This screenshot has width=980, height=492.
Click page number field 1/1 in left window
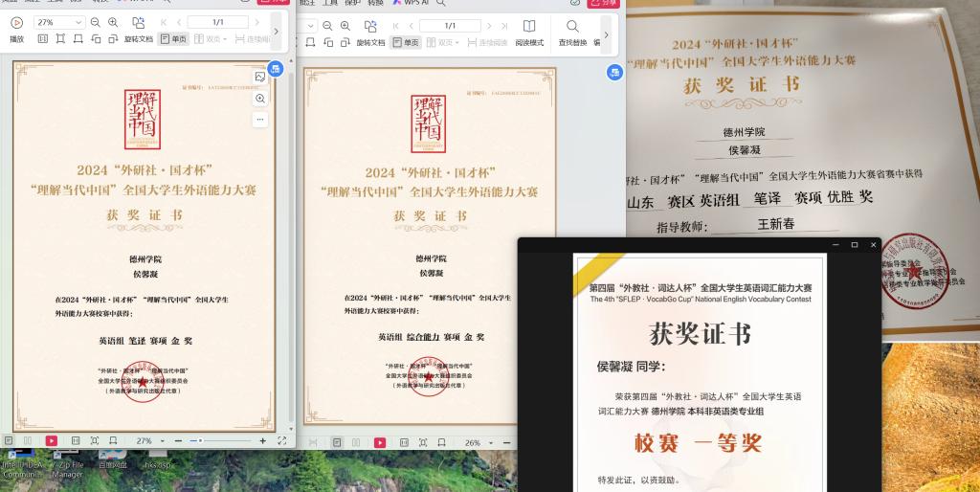click(x=218, y=23)
